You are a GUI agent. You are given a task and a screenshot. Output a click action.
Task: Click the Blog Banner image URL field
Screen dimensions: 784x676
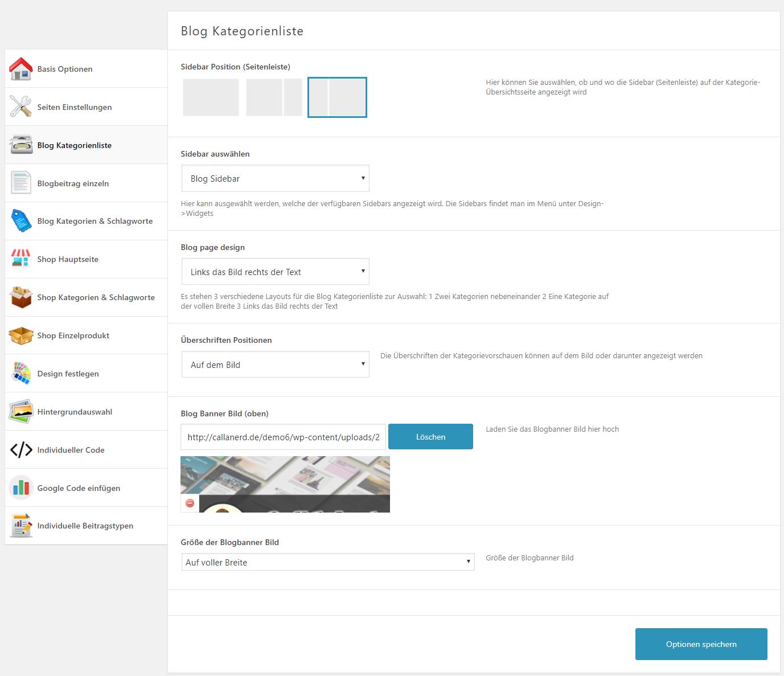(x=284, y=437)
